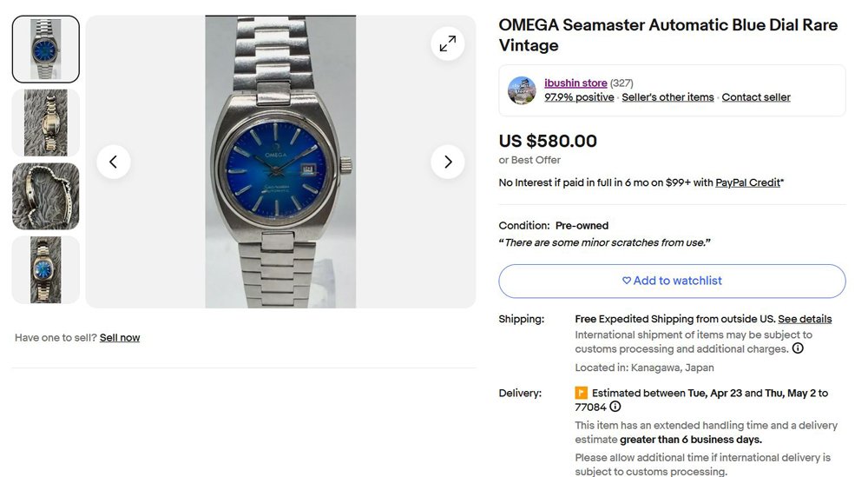Select the third thumbnail showing clasp
The width and height of the screenshot is (868, 477).
[46, 196]
